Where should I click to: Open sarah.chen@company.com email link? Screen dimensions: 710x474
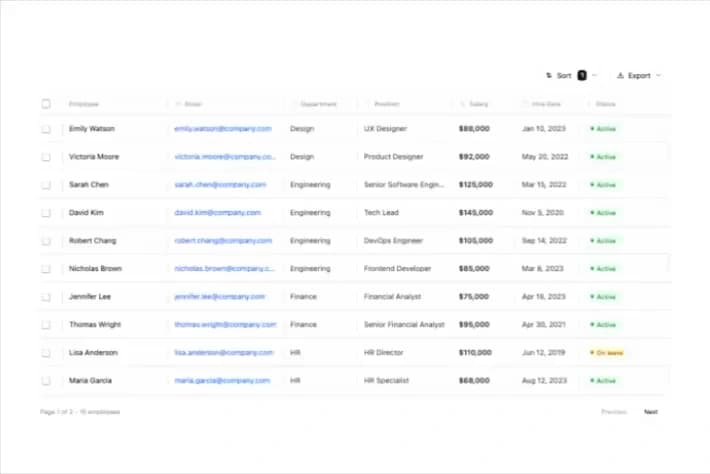pyautogui.click(x=220, y=185)
